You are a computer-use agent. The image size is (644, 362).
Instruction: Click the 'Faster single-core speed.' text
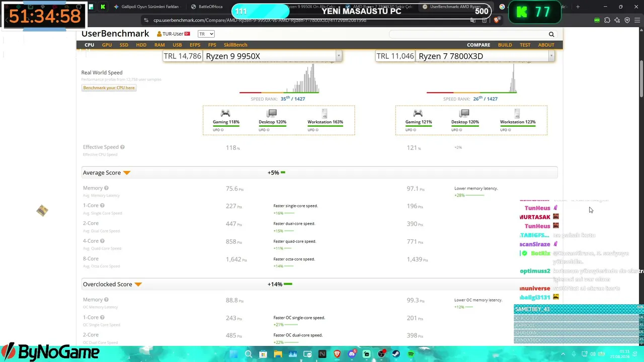(x=295, y=206)
